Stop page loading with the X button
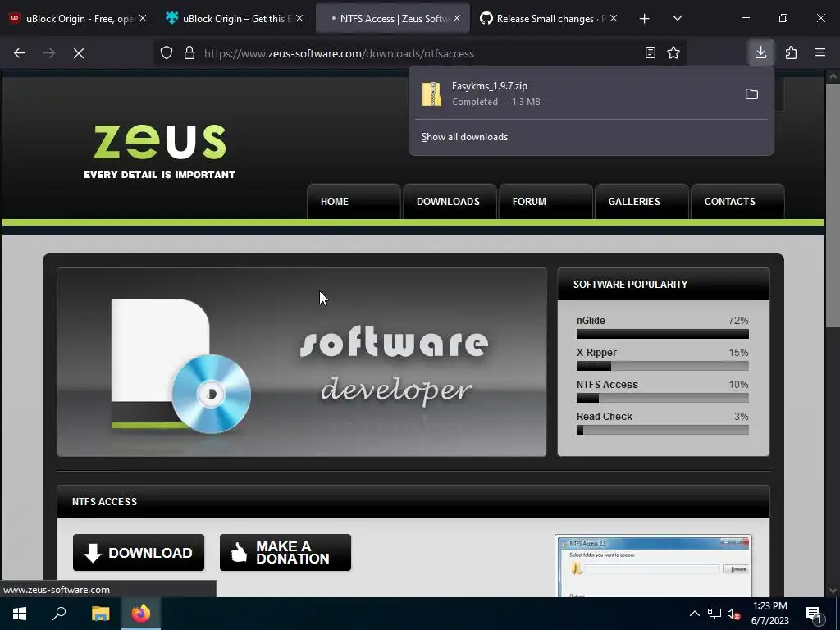 click(79, 53)
